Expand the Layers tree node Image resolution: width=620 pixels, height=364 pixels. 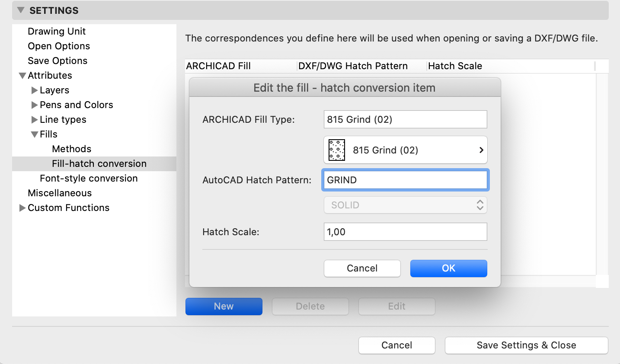[35, 90]
